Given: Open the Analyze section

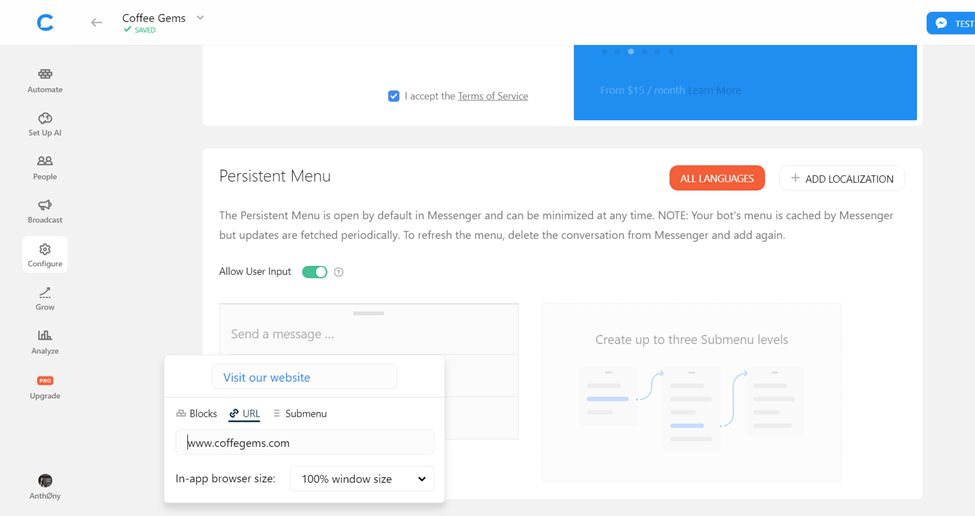Looking at the screenshot, I should point(45,342).
